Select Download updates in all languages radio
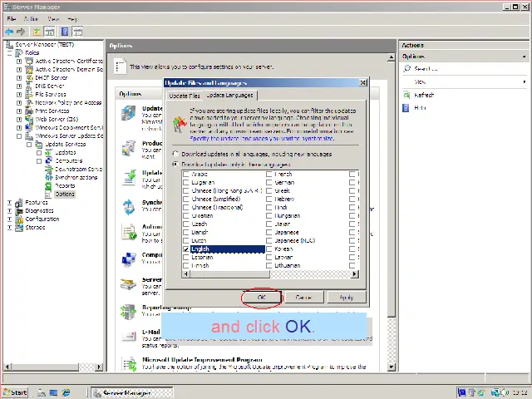The height and width of the screenshot is (399, 532). (x=175, y=154)
